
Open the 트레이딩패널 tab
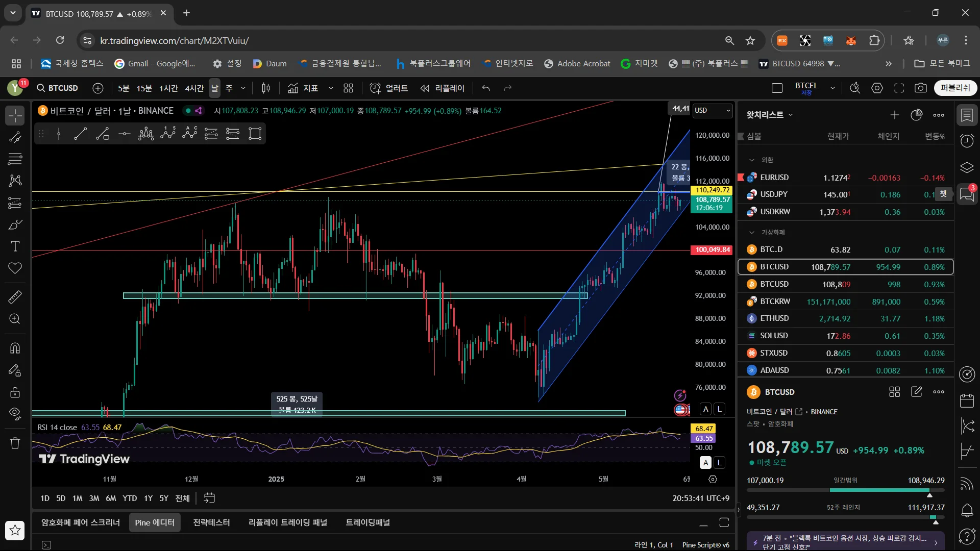tap(367, 522)
